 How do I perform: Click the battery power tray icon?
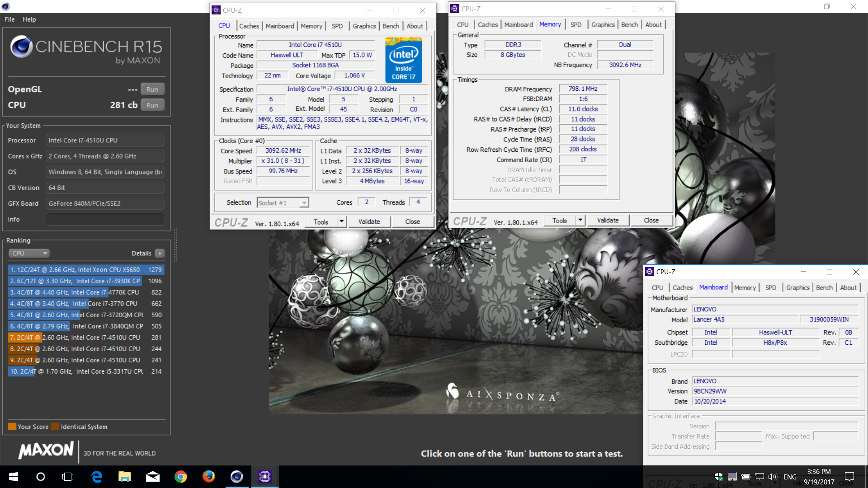746,477
